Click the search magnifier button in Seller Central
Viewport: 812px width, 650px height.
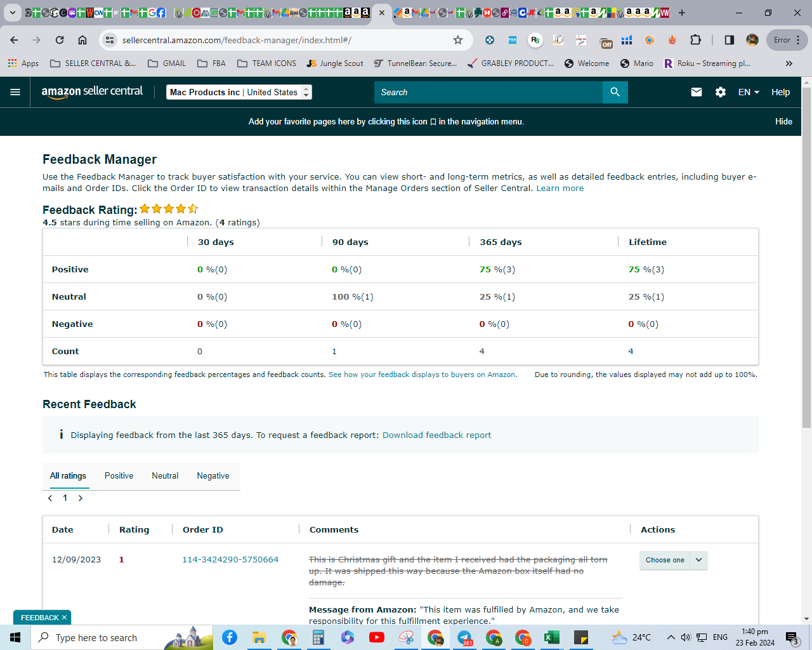click(x=615, y=92)
